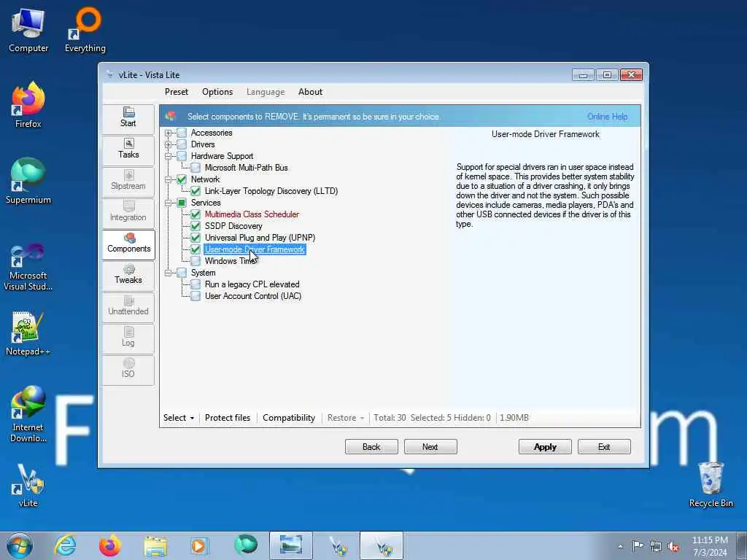Click the volume icon in system tray
Screen dimensions: 747x560
click(673, 546)
